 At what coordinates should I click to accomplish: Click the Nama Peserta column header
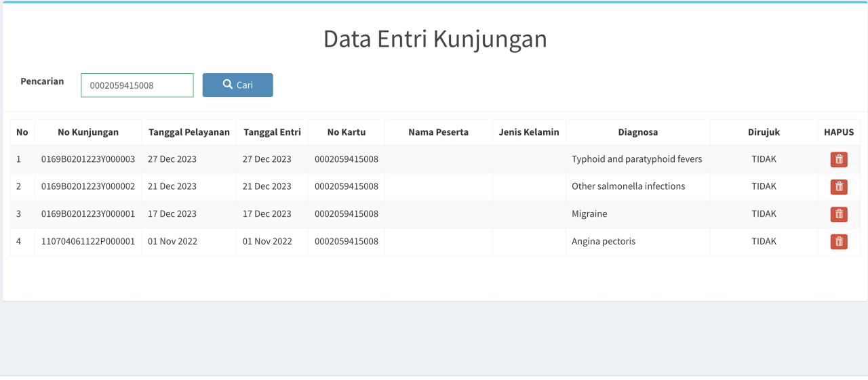click(438, 132)
